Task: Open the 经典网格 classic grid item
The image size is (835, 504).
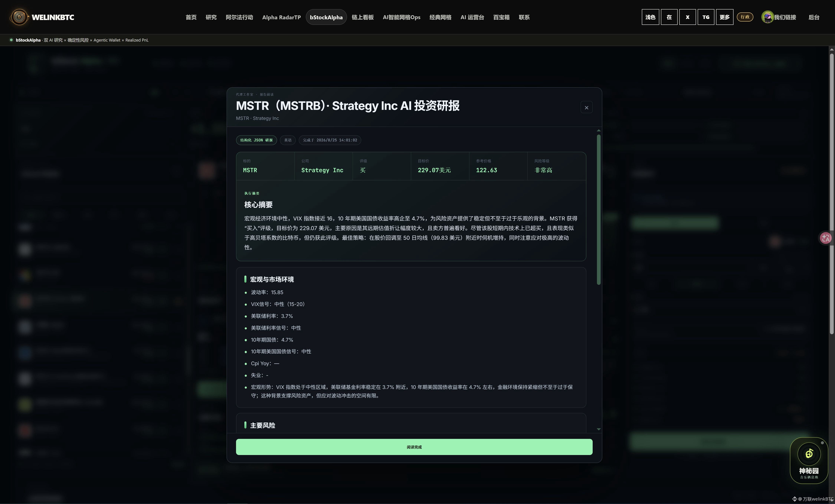Action: [440, 17]
